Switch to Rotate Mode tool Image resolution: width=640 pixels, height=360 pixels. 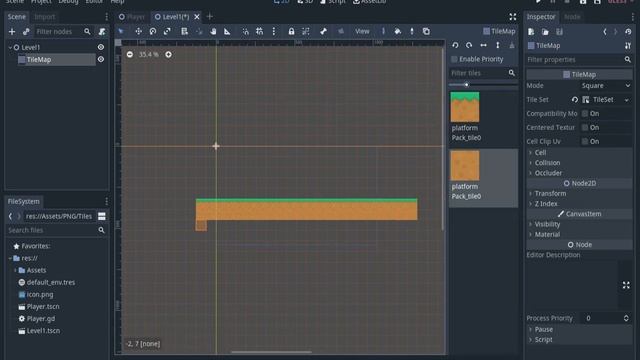tap(153, 31)
